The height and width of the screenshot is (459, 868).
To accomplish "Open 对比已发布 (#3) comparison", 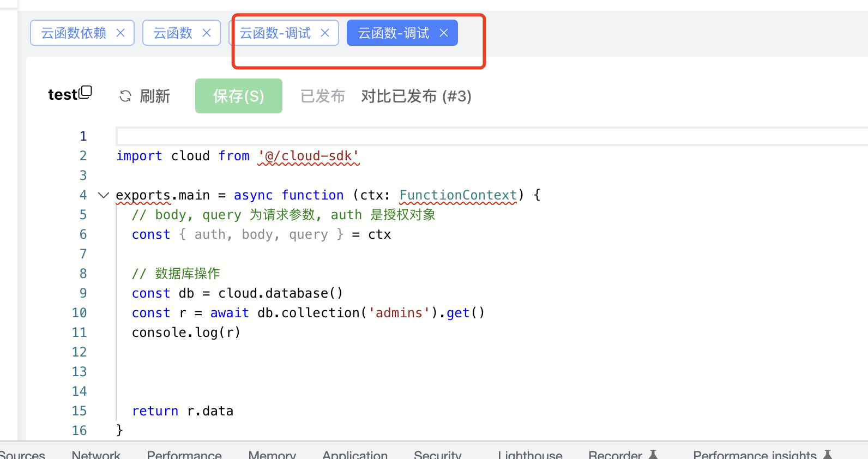I will pos(416,96).
